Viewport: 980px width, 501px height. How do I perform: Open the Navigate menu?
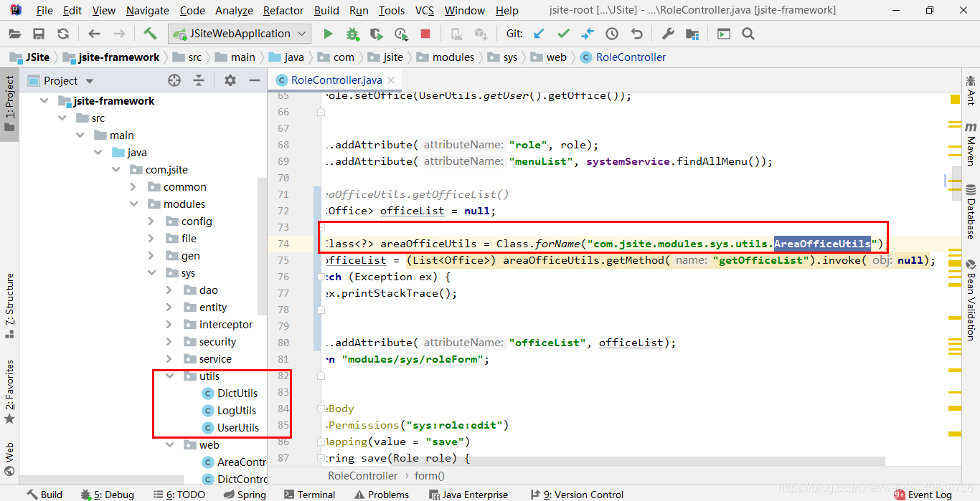click(x=148, y=11)
